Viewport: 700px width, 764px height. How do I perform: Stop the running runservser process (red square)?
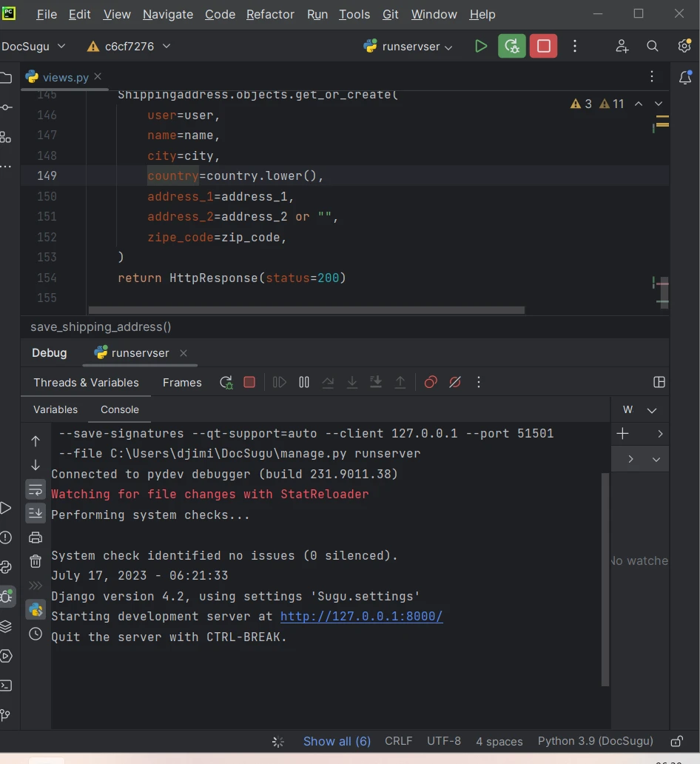tap(544, 46)
